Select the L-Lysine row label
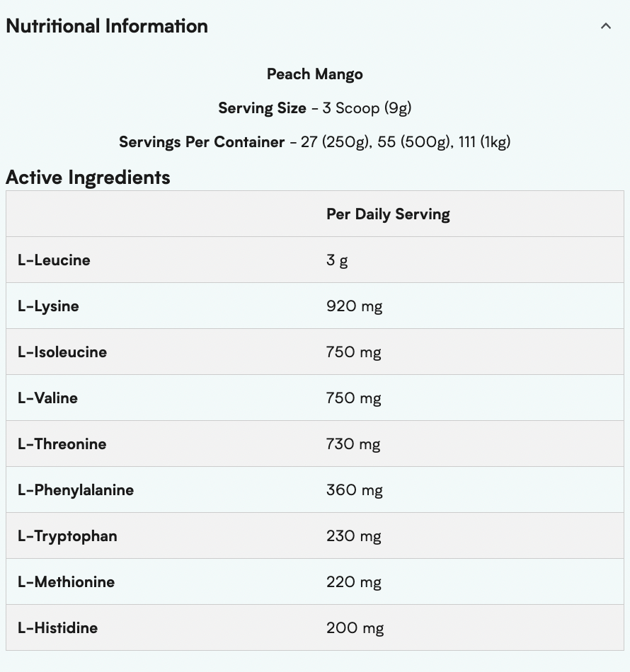The image size is (630, 672). pos(48,306)
